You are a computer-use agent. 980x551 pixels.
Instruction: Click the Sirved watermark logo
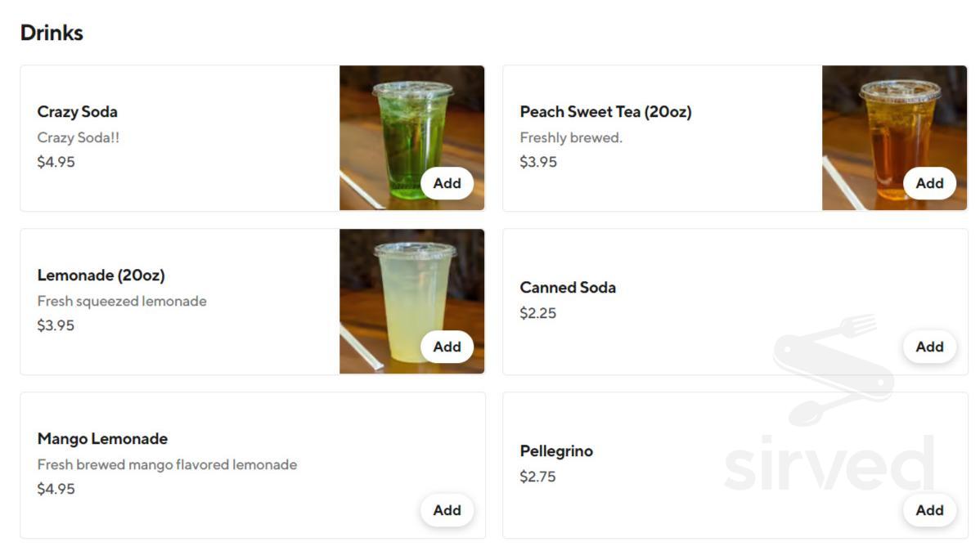pyautogui.click(x=830, y=409)
